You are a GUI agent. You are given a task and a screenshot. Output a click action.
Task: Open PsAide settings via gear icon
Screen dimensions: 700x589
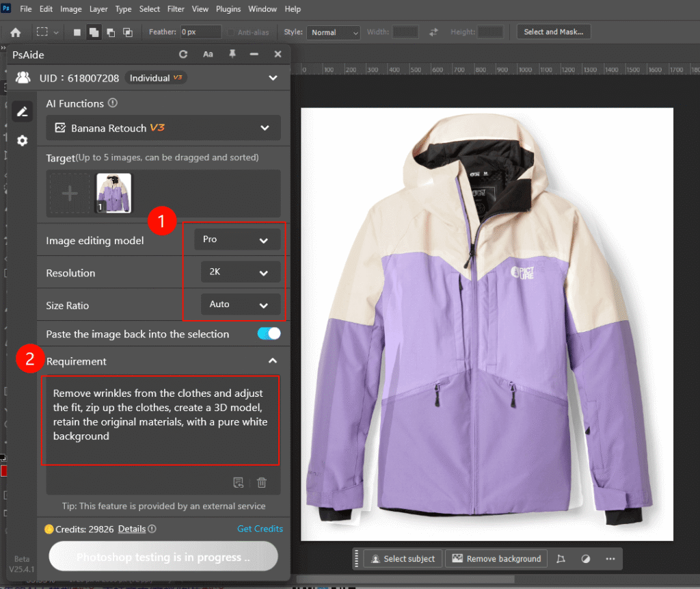pos(22,140)
